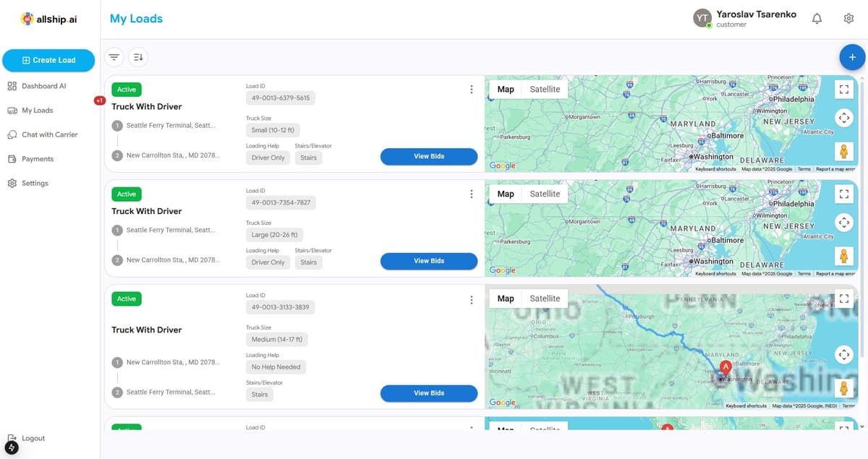
Task: Select the Street View pegman on the first map
Action: [844, 151]
